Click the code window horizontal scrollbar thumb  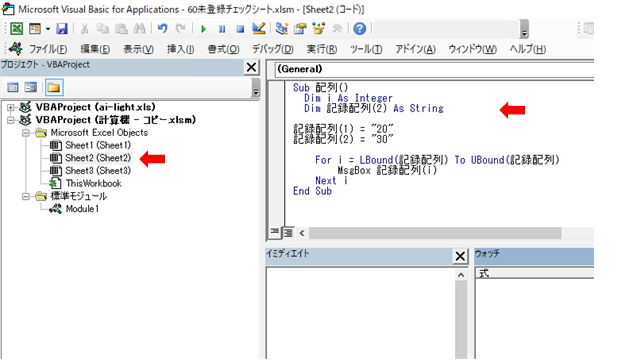[435, 233]
